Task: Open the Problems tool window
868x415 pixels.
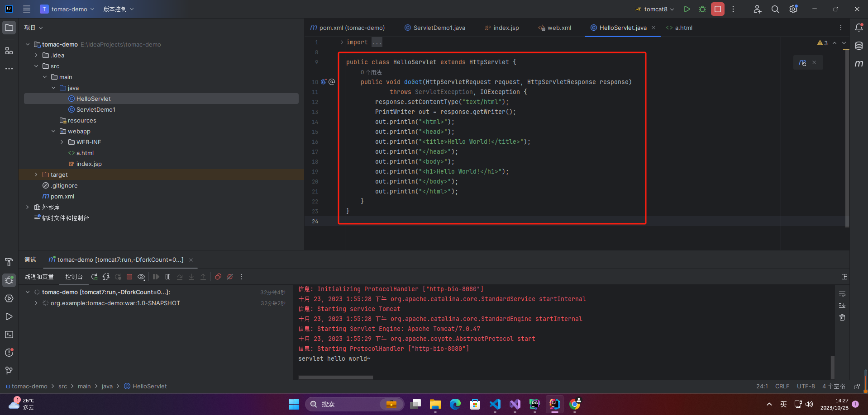Action: coord(9,353)
